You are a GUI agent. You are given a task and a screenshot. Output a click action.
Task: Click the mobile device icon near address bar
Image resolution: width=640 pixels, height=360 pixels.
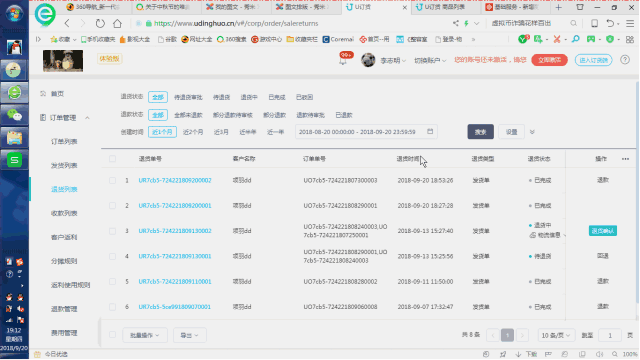click(x=594, y=23)
